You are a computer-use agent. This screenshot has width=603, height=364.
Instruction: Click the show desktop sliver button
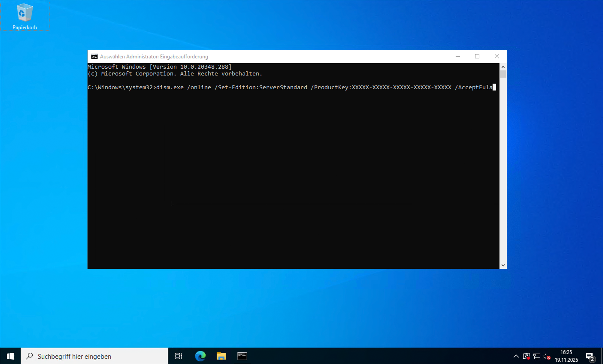pos(602,356)
